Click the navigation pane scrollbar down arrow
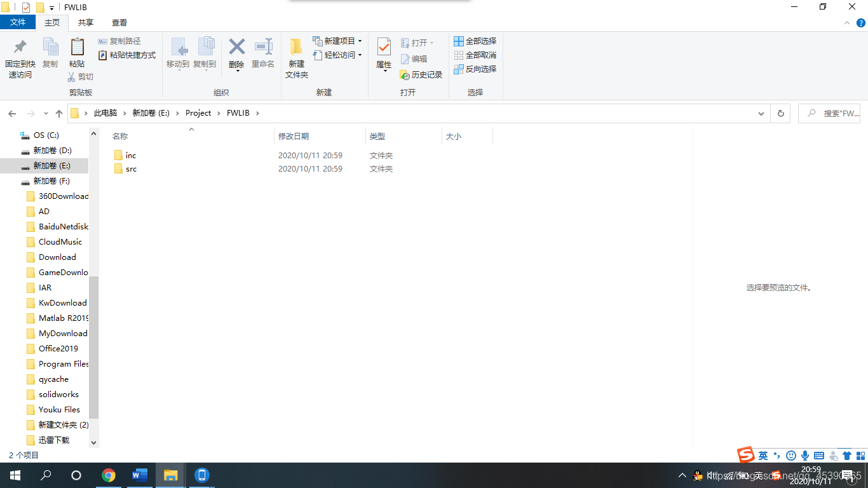The height and width of the screenshot is (488, 868). click(x=94, y=442)
